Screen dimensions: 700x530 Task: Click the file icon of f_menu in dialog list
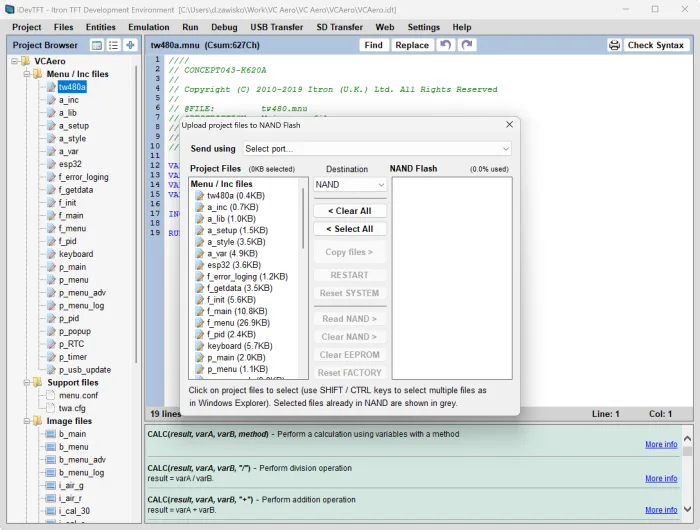click(x=200, y=323)
